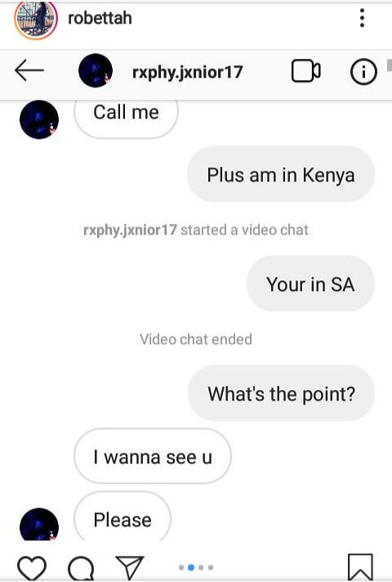Image resolution: width=392 pixels, height=582 pixels.
Task: Open the robettah username link
Action: 100,18
